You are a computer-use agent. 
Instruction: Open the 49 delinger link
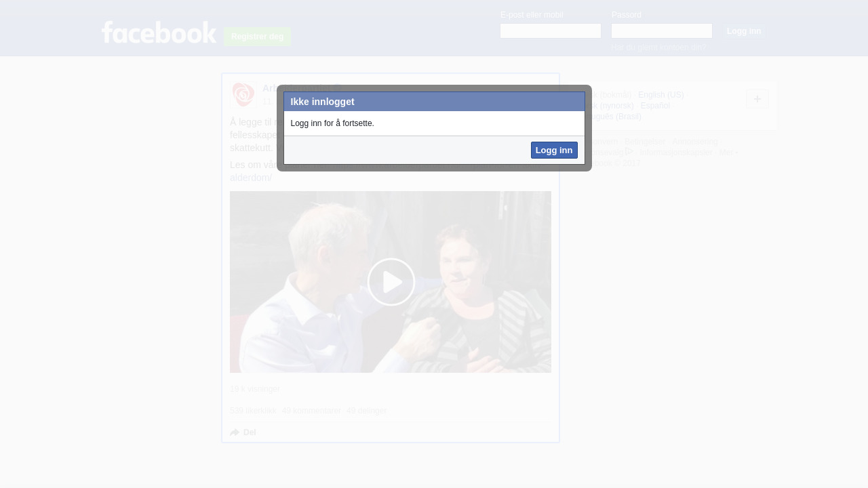[x=366, y=411]
